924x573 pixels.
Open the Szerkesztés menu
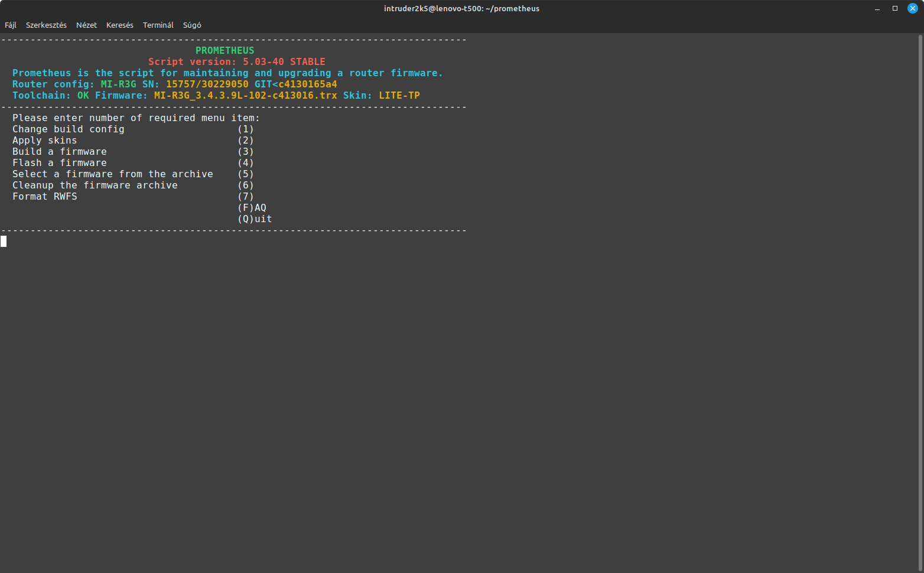pyautogui.click(x=46, y=25)
